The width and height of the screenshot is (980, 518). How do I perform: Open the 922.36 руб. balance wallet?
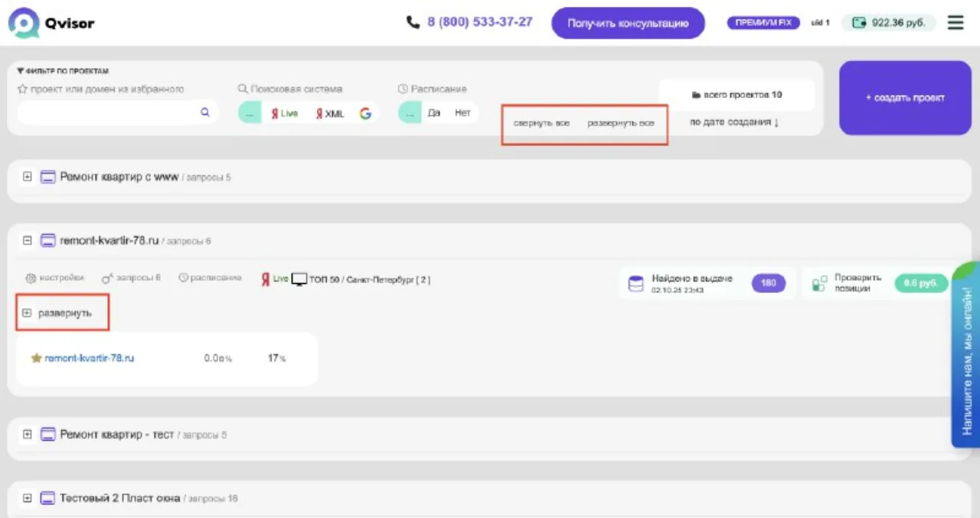point(889,23)
